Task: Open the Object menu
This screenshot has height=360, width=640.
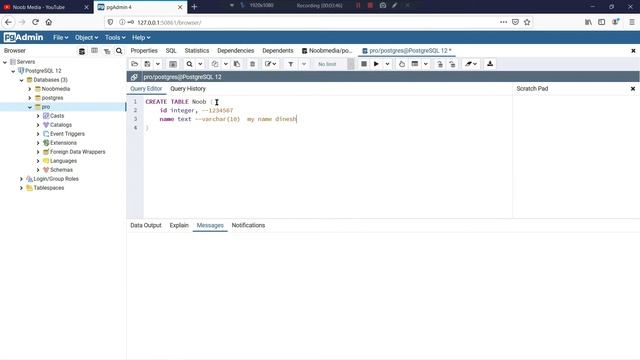Action: 86,38
